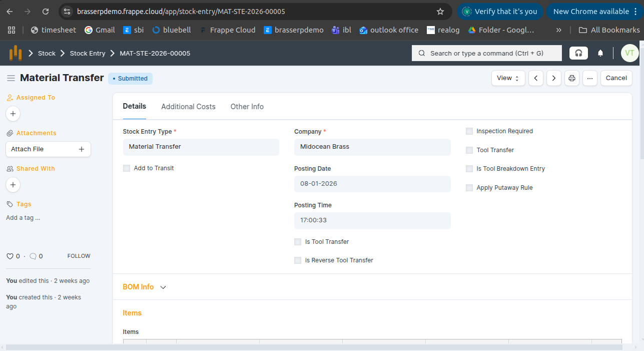The height and width of the screenshot is (351, 644).
Task: Open the Other Info tab
Action: pos(247,107)
